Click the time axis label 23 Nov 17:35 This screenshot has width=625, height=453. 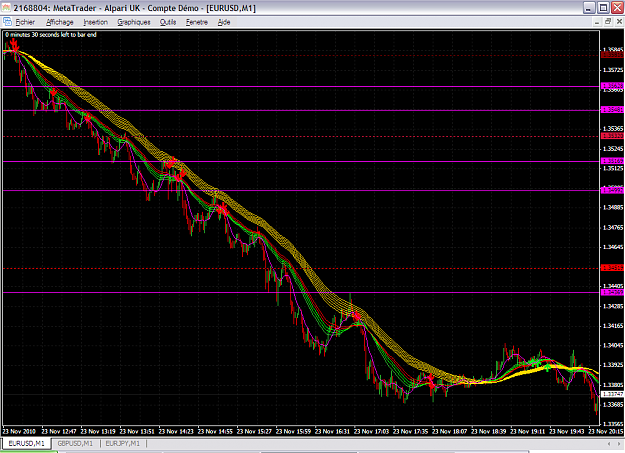tap(411, 431)
